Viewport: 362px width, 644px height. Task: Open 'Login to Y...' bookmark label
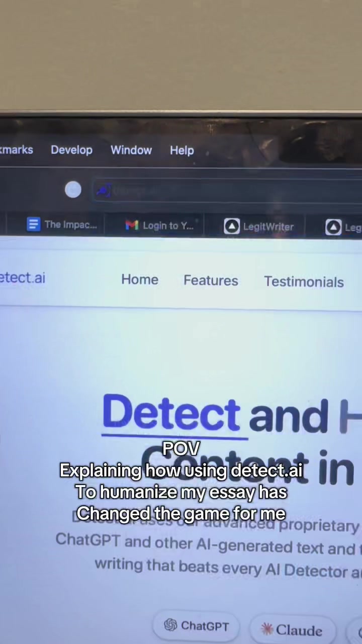tap(168, 226)
